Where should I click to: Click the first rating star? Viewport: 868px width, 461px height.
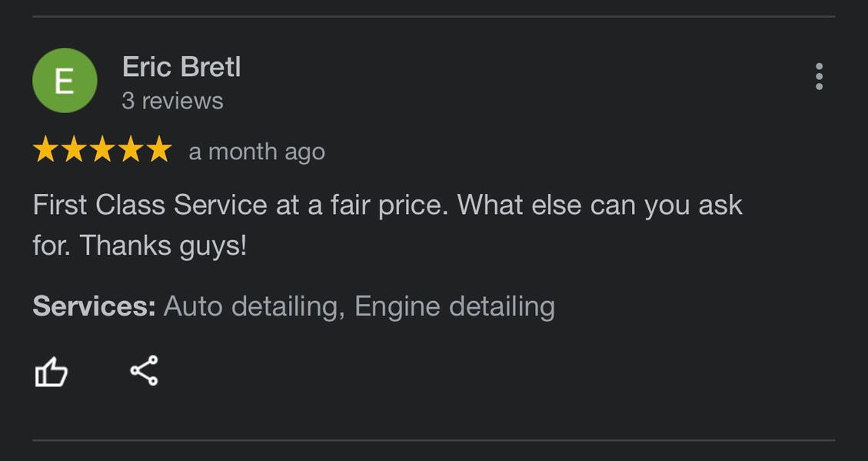[x=45, y=150]
